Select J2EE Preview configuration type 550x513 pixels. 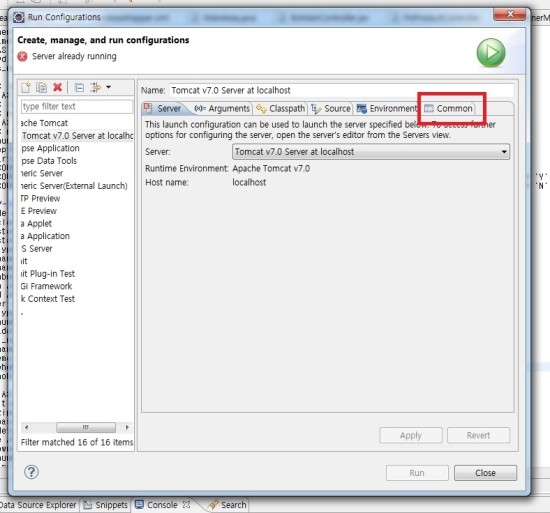pos(39,211)
